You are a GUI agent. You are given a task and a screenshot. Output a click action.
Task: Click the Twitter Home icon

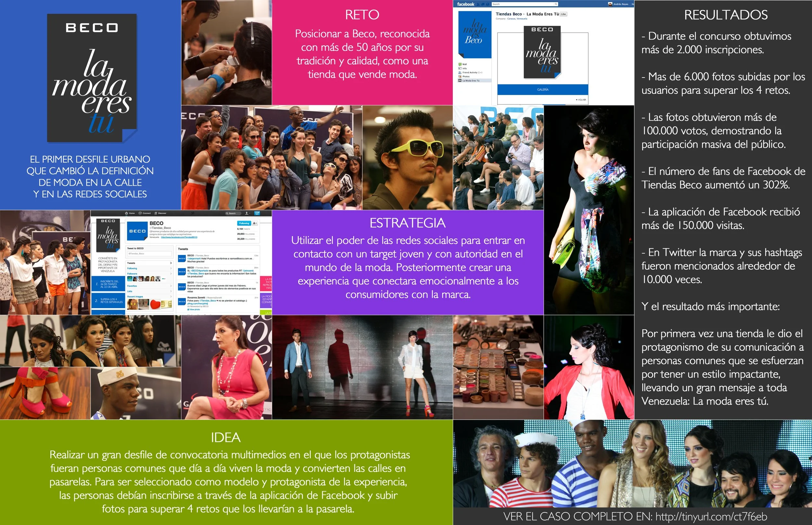pos(127,213)
